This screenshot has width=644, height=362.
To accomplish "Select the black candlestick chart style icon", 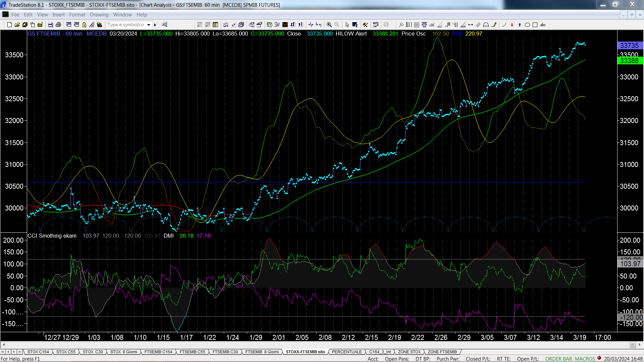I will (285, 24).
